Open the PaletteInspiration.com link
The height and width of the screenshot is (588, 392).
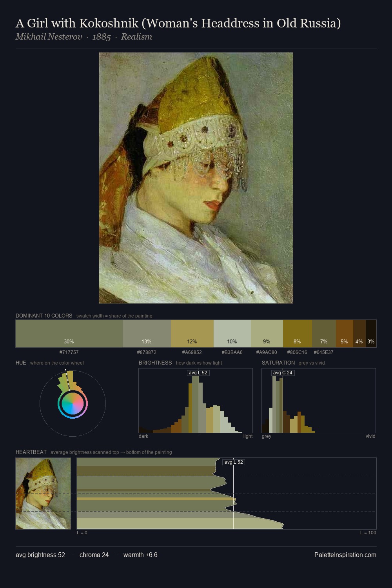pyautogui.click(x=345, y=555)
